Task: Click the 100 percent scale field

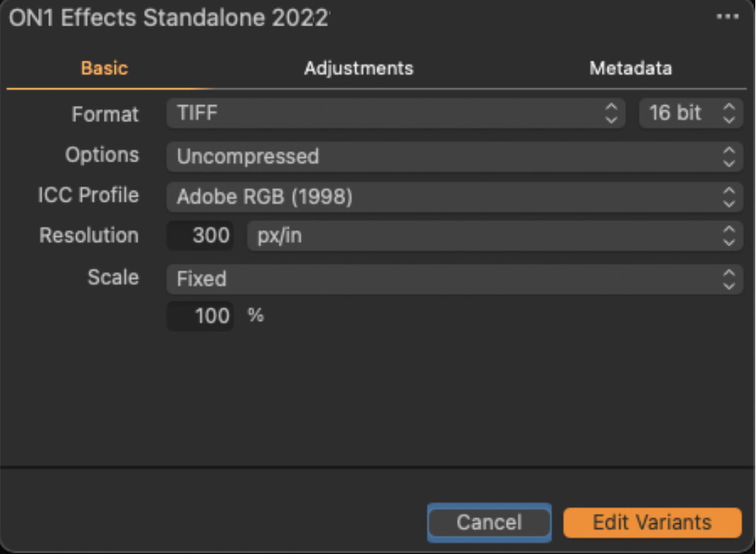Action: tap(200, 316)
